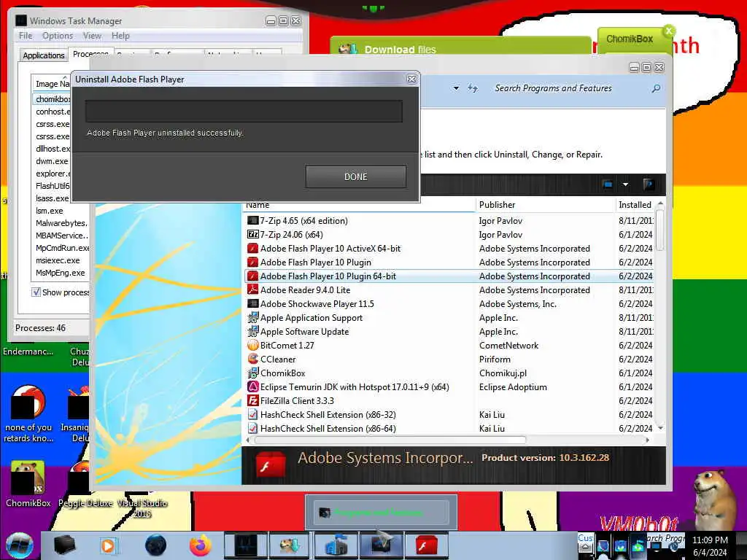
Task: Click Piriform publisher cell
Action: tap(495, 359)
